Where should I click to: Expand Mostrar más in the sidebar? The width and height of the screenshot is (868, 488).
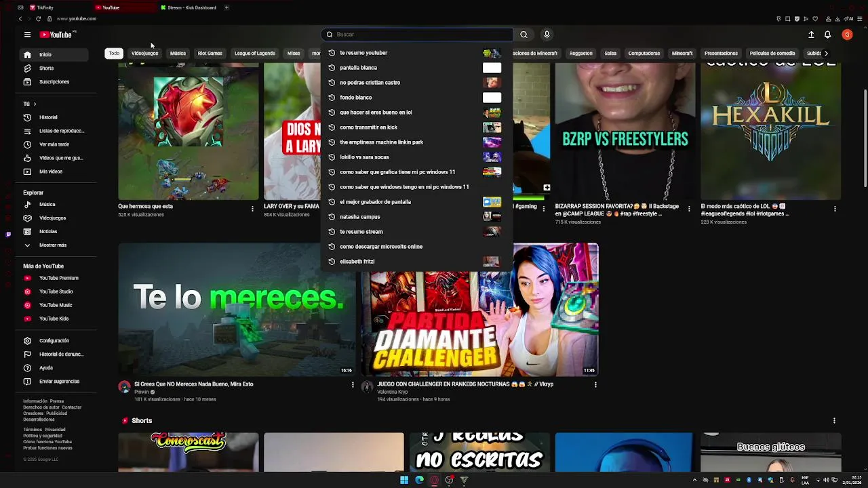tap(54, 245)
